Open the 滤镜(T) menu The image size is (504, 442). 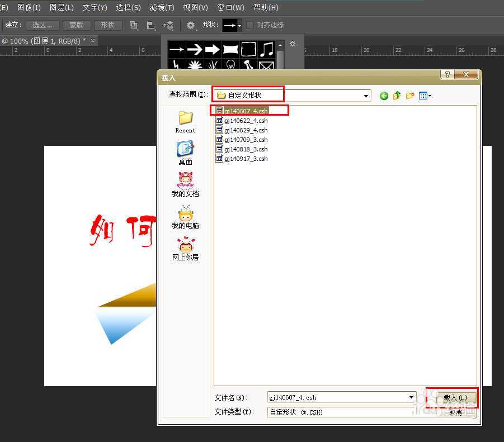click(x=161, y=7)
